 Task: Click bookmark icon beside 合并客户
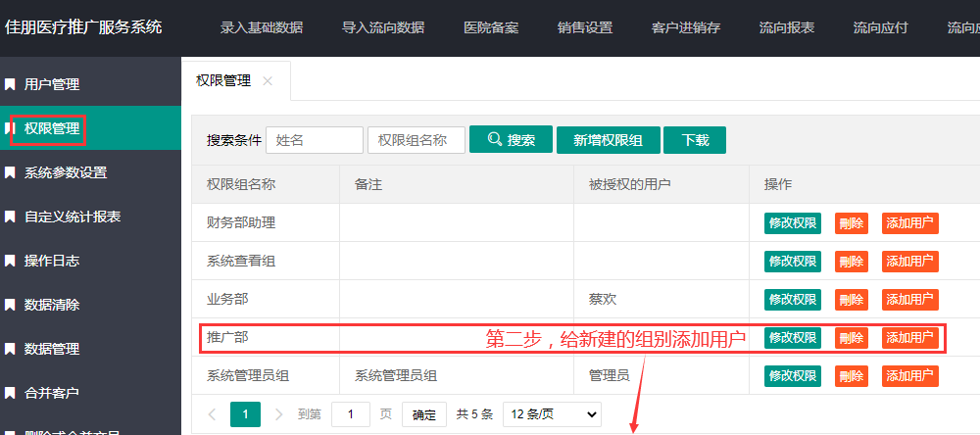(x=10, y=393)
